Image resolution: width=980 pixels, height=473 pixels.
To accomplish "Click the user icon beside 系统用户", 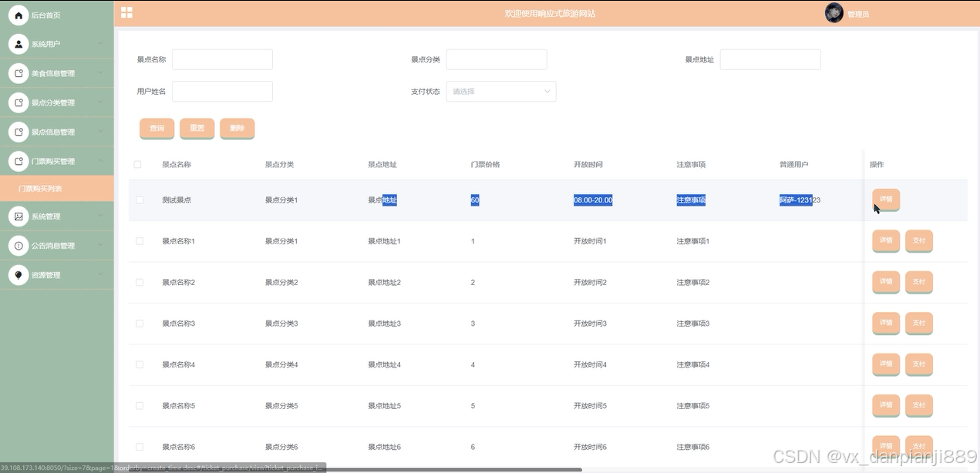I will coord(19,44).
